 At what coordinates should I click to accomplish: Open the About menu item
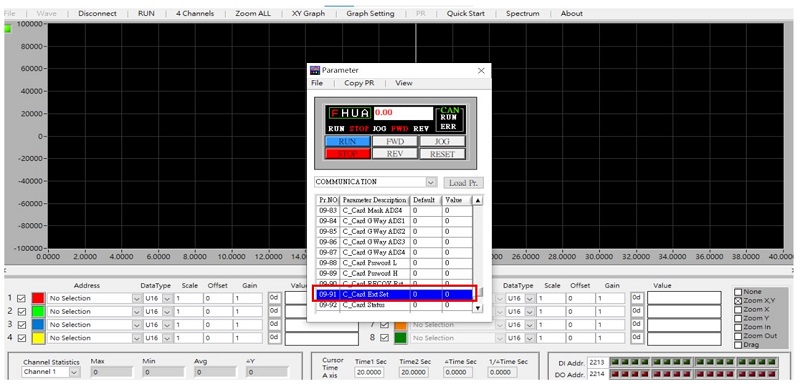tap(571, 14)
